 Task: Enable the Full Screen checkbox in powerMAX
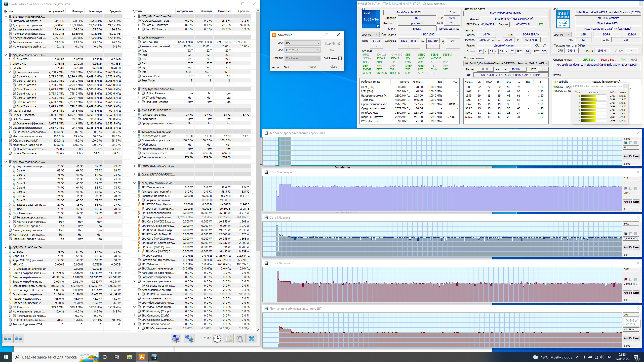point(340,58)
